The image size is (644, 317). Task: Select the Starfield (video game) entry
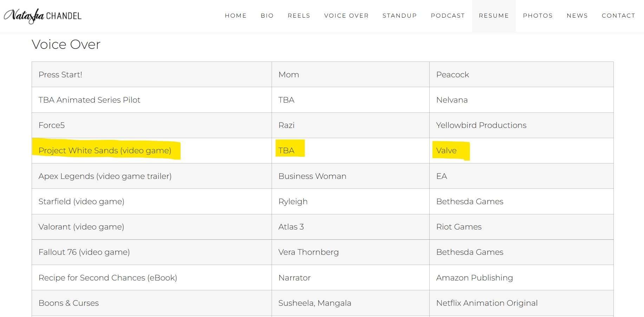(82, 201)
